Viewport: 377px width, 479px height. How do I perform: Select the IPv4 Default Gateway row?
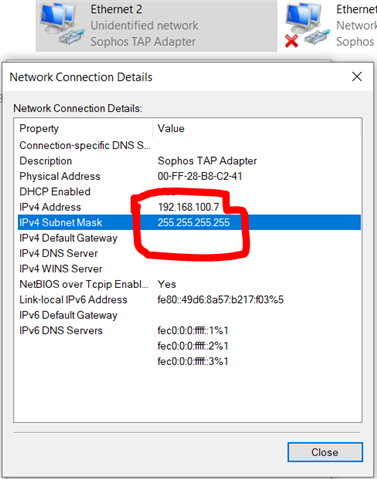tap(189, 238)
